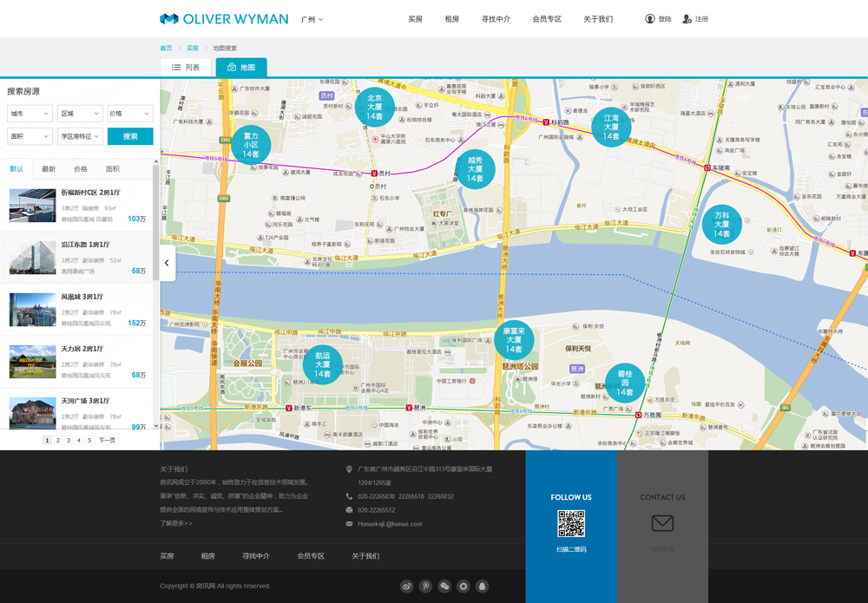The height and width of the screenshot is (603, 868).
Task: Click the Weibo icon in the footer
Action: tap(406, 587)
